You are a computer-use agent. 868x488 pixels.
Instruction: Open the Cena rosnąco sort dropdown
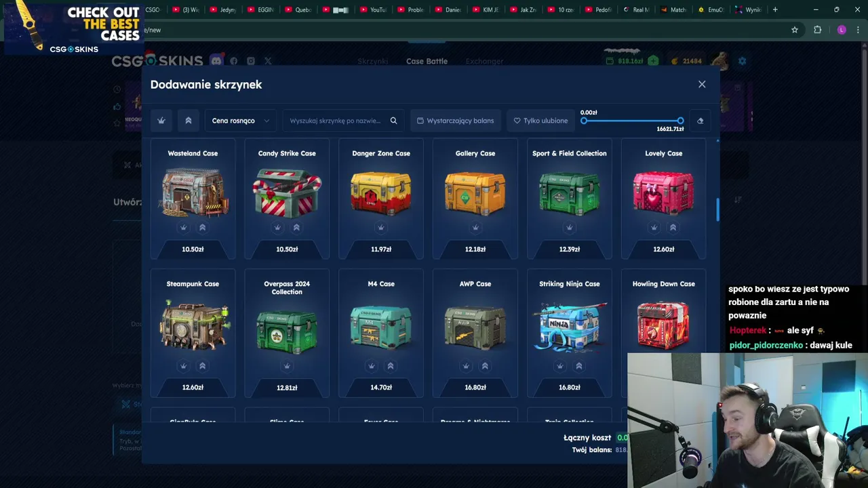tap(241, 121)
